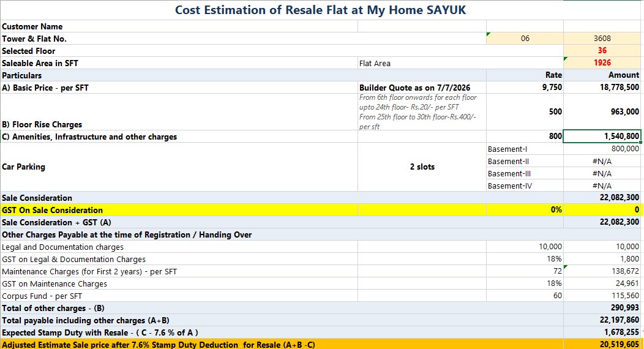Select adjusted estimate sale price '20,519,605'
Screen dimensions: 644x349
pyautogui.click(x=602, y=345)
